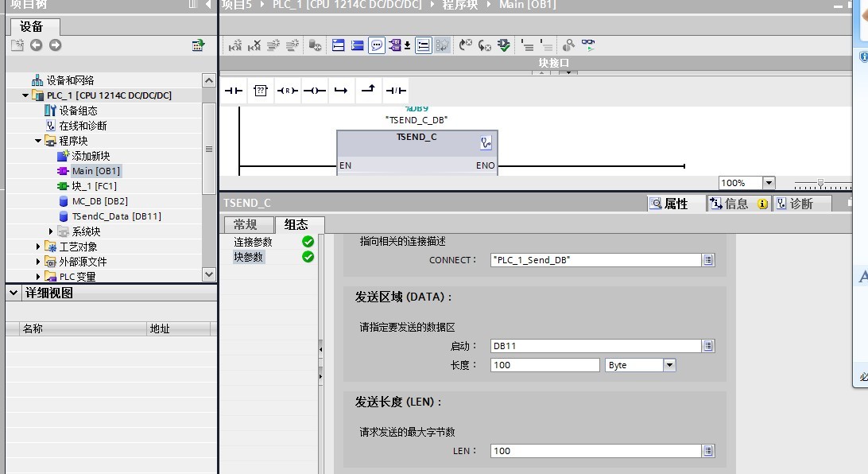The height and width of the screenshot is (474, 868).
Task: Click the back arrow in project tree
Action: pyautogui.click(x=36, y=45)
